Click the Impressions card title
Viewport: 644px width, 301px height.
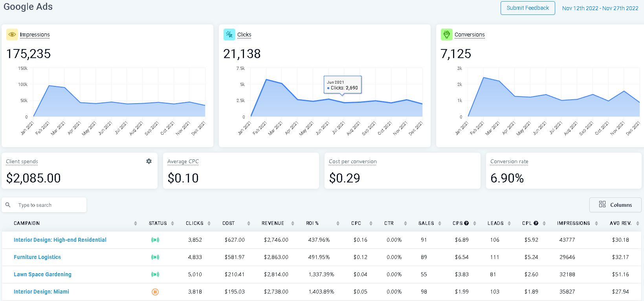point(35,35)
